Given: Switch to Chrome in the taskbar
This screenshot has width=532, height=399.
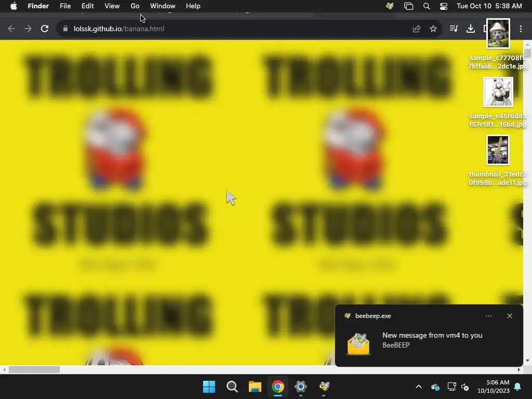Looking at the screenshot, I should coord(278,387).
